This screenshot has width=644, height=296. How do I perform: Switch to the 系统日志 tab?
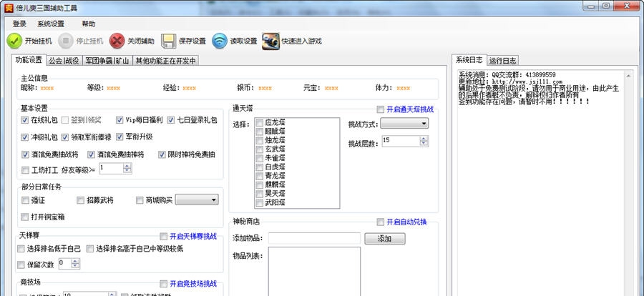pos(469,60)
